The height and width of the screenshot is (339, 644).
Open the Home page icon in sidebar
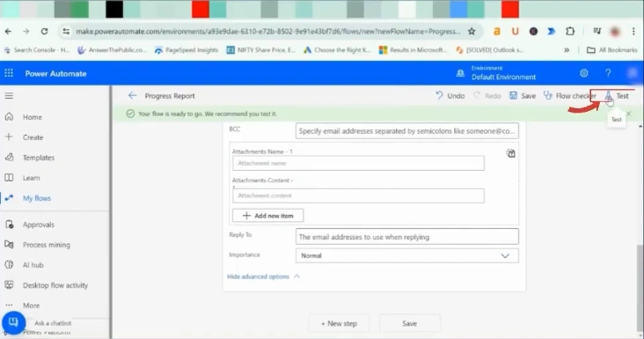coord(9,117)
